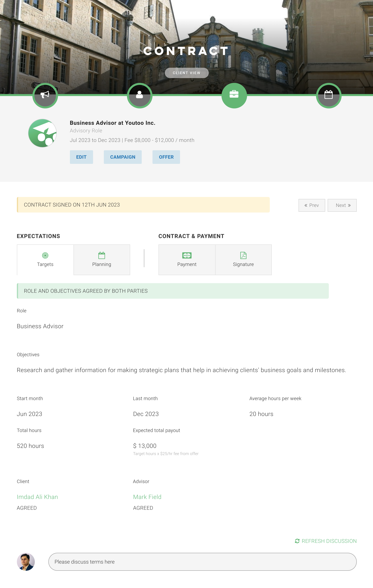Image resolution: width=373 pixels, height=588 pixels.
Task: Click the user avatar next to discussion box
Action: (x=26, y=562)
